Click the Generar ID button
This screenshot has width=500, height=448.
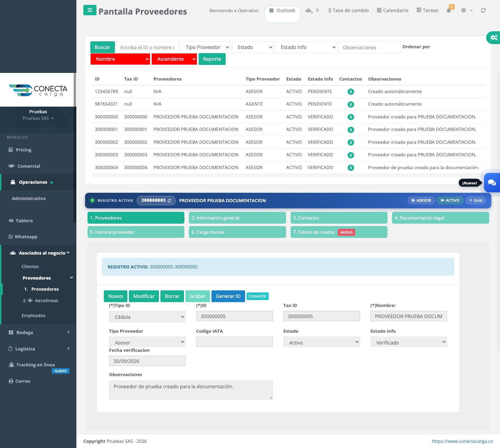point(228,296)
